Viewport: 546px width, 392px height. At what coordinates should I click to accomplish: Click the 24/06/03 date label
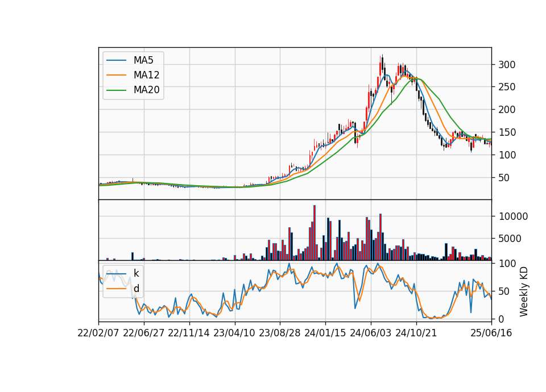click(x=370, y=333)
